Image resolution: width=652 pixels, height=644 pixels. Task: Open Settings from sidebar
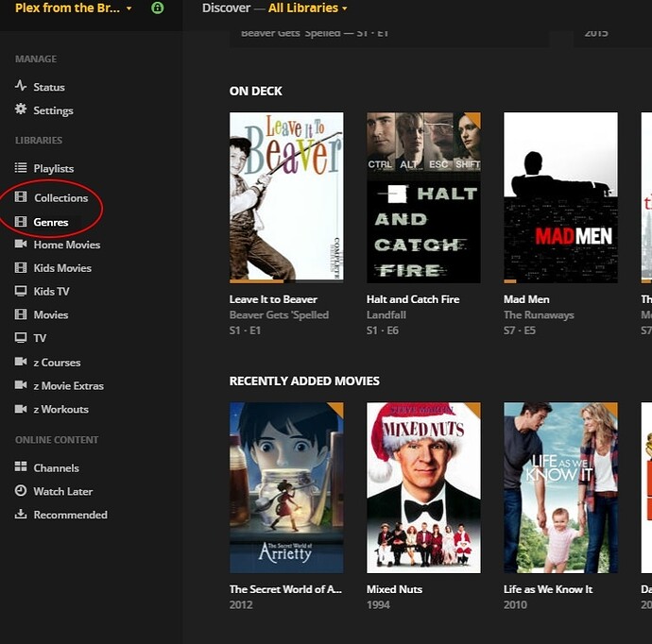click(53, 110)
